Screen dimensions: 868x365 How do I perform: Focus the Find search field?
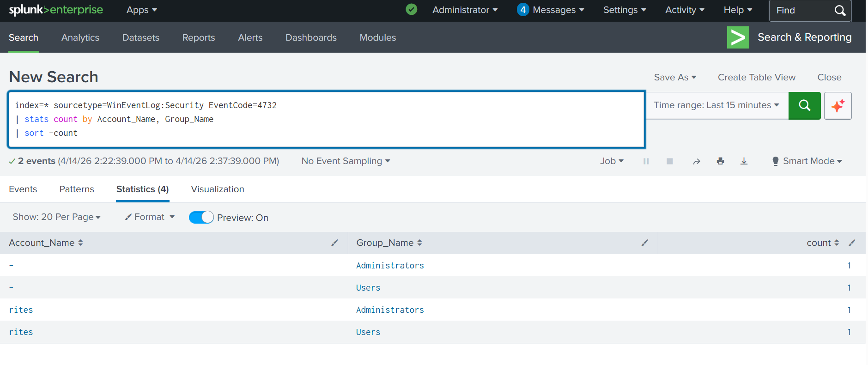pos(803,11)
